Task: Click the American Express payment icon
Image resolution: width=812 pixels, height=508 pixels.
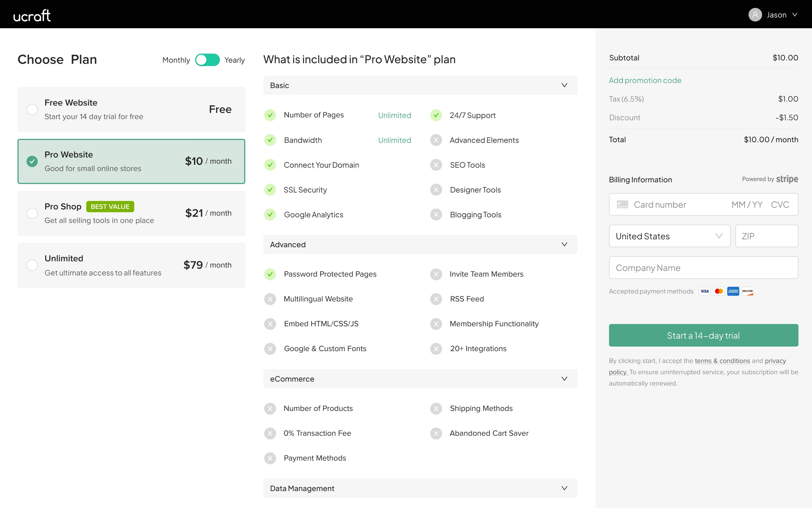Action: pos(733,291)
